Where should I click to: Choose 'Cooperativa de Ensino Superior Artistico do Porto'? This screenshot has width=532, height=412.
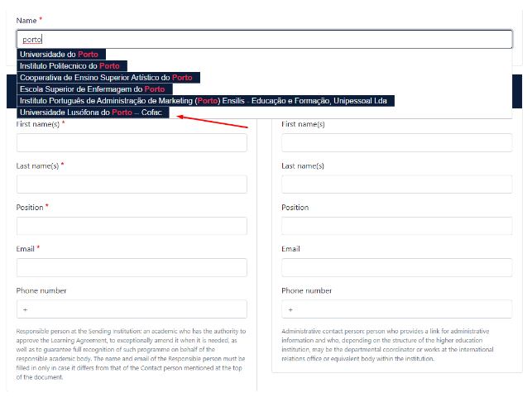coord(108,78)
